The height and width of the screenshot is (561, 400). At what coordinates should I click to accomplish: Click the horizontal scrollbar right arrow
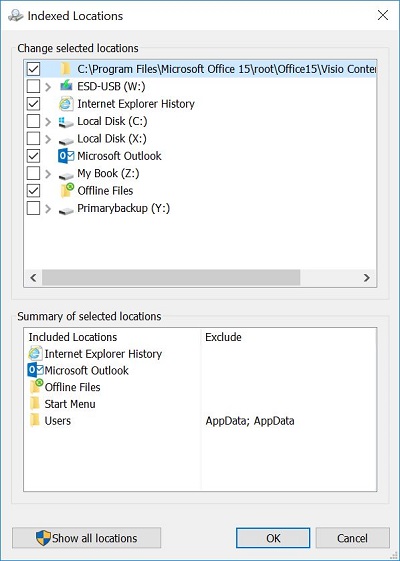point(367,278)
